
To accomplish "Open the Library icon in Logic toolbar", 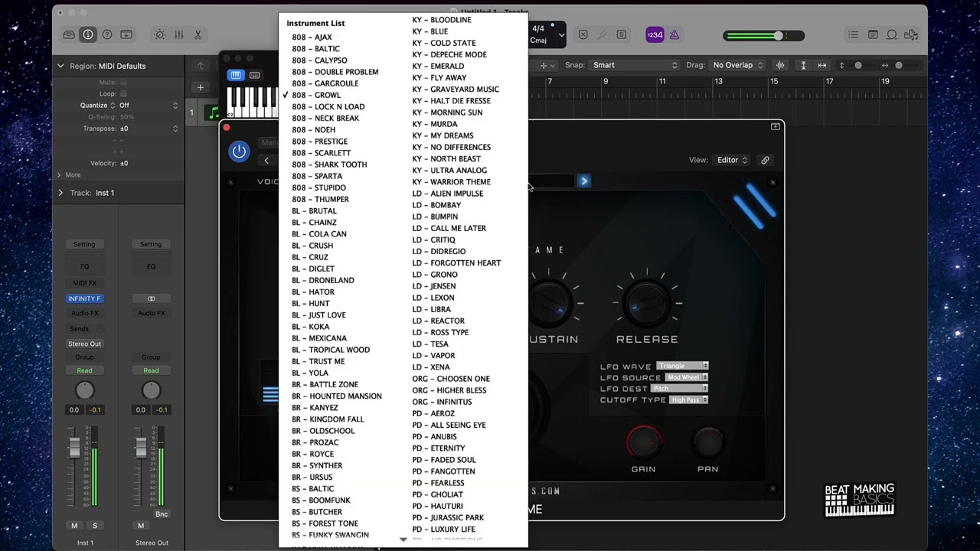I will [69, 34].
